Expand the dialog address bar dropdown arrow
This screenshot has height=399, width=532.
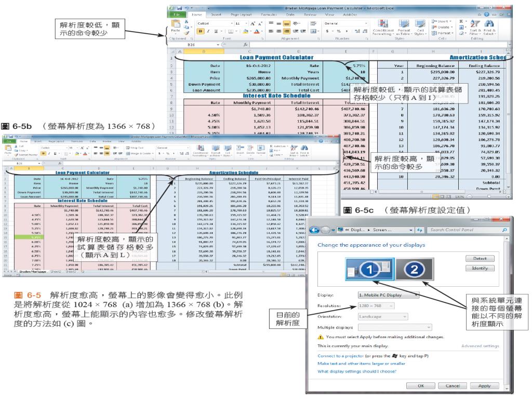coord(411,230)
